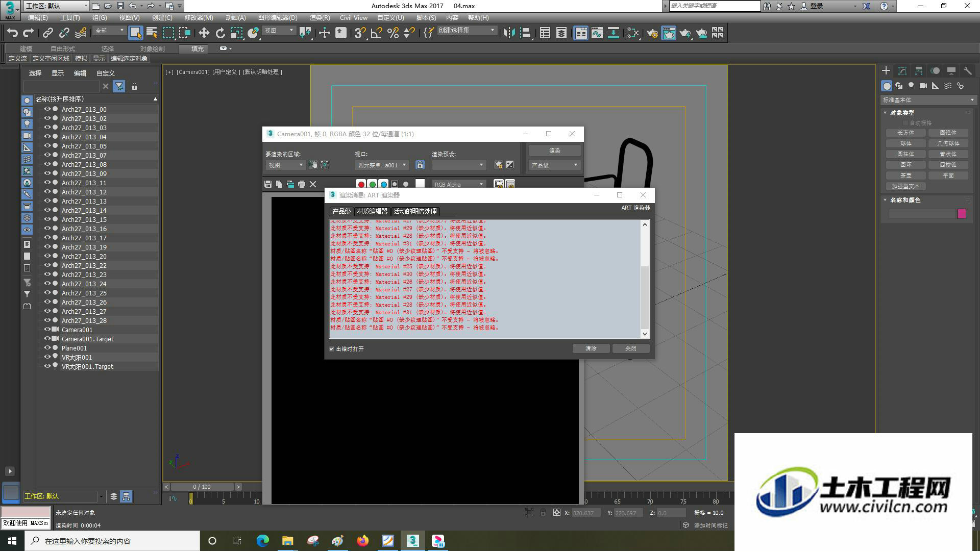
Task: Click the Windows taskbar search box
Action: pyautogui.click(x=113, y=541)
